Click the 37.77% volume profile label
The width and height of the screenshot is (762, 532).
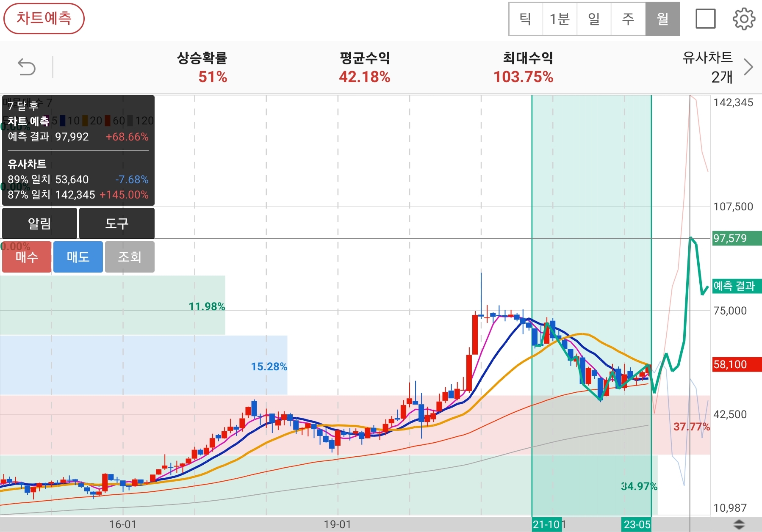[692, 427]
